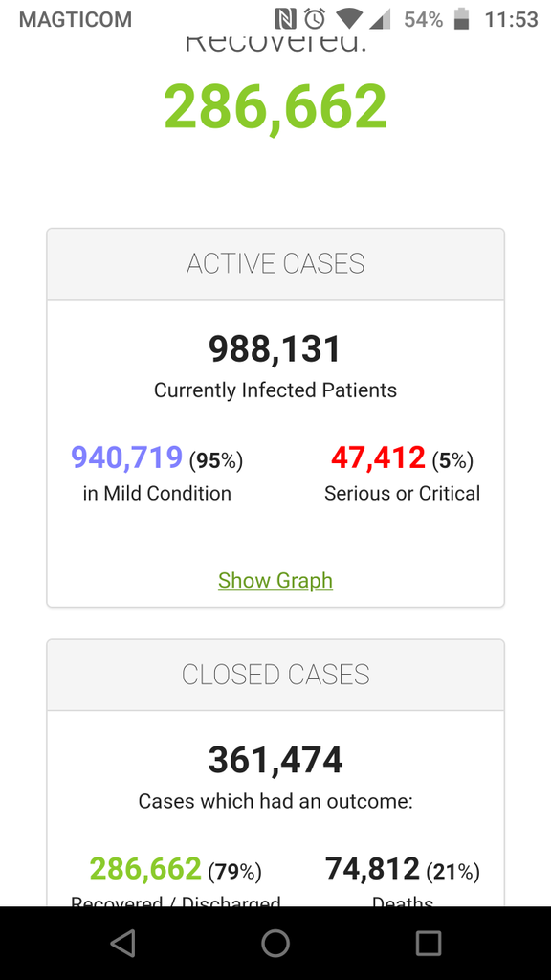Tap the alarm clock status icon
Screen dimensions: 551x980
pyautogui.click(x=315, y=19)
